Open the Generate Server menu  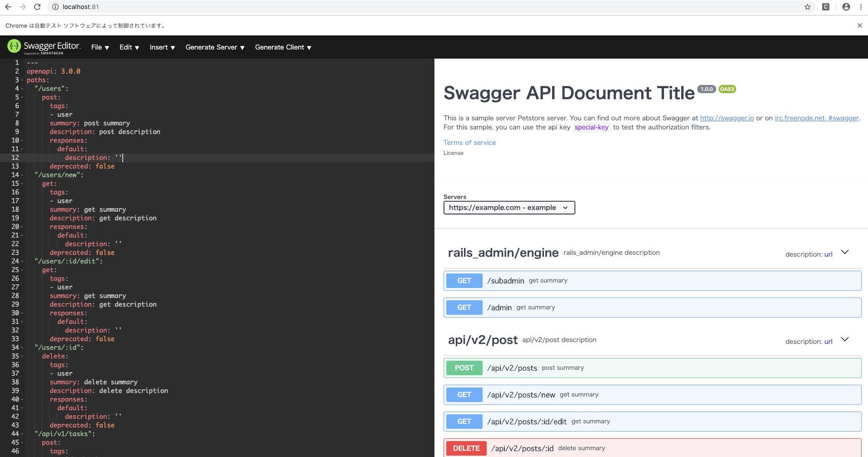pos(214,47)
